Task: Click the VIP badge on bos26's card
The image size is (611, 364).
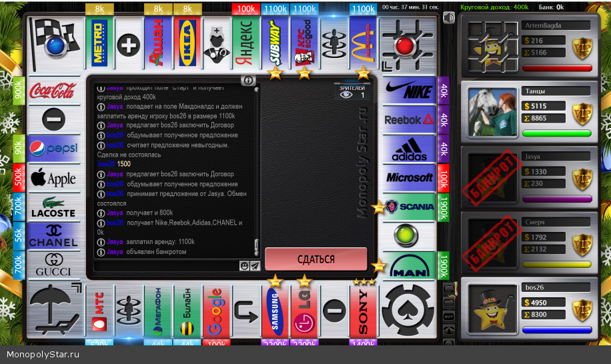Action: [x=582, y=310]
